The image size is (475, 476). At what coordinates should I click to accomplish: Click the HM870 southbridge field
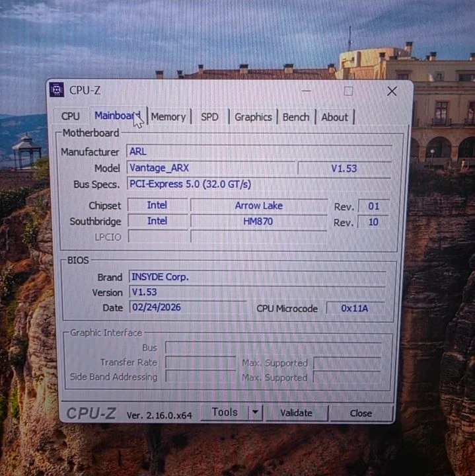(258, 221)
